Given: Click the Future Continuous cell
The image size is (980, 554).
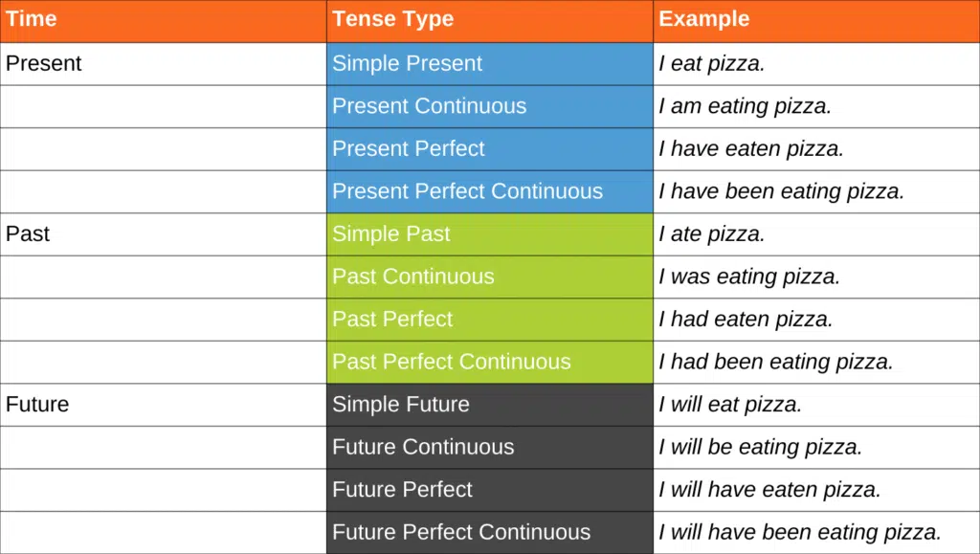Looking at the screenshot, I should (423, 447).
